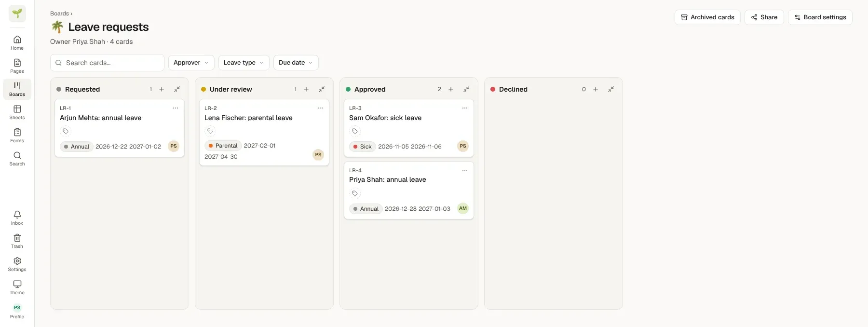Viewport: 868px width, 327px height.
Task: Add a card to the Requested column
Action: [162, 89]
